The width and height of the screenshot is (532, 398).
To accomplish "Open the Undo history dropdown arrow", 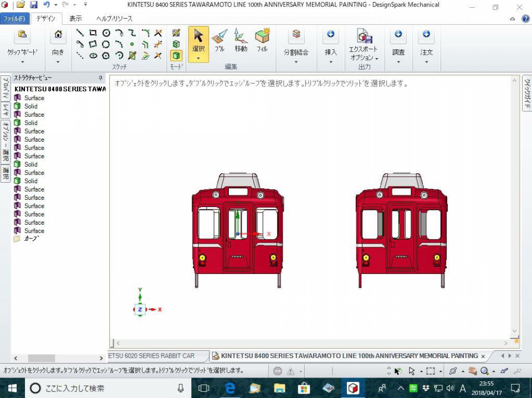I will click(x=56, y=5).
